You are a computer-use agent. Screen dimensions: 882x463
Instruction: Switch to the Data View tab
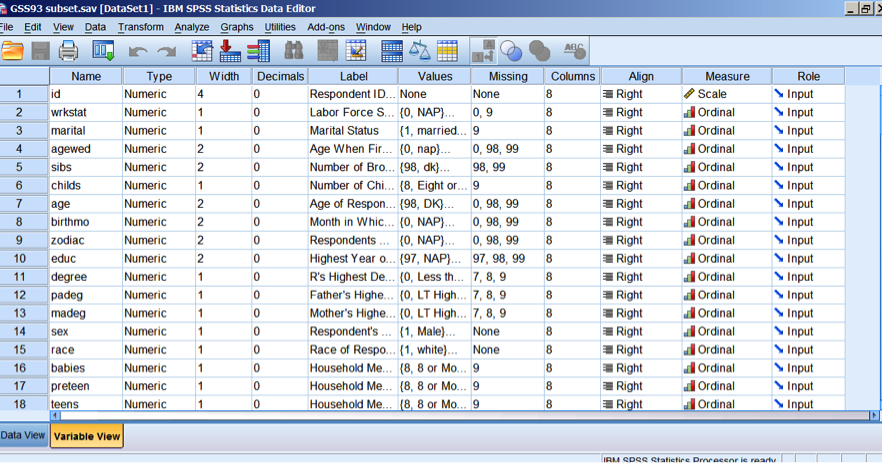23,435
